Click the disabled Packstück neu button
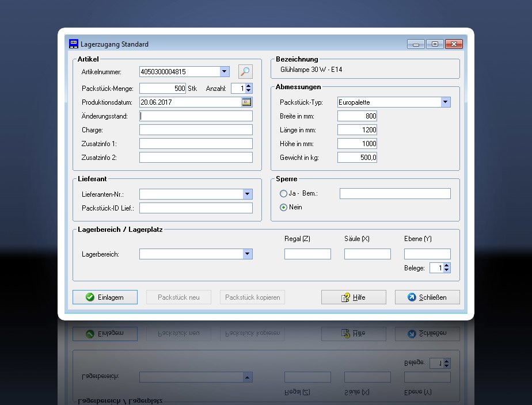532x405 pixels. click(x=178, y=297)
